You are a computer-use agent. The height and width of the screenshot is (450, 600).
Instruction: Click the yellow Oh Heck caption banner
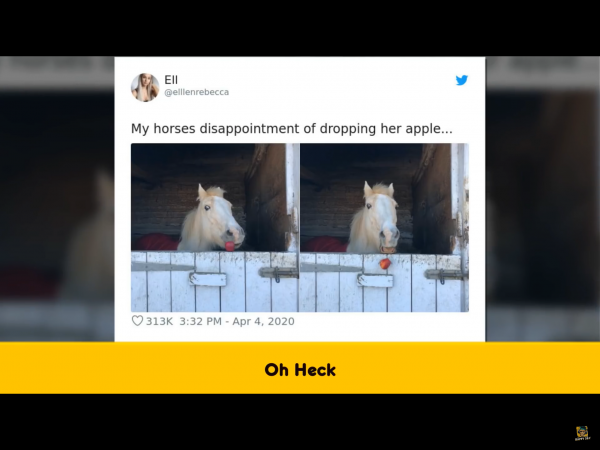pyautogui.click(x=300, y=368)
